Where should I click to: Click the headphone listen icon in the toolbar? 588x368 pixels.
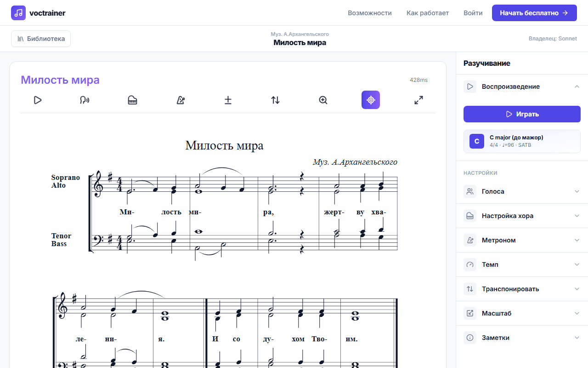click(85, 100)
